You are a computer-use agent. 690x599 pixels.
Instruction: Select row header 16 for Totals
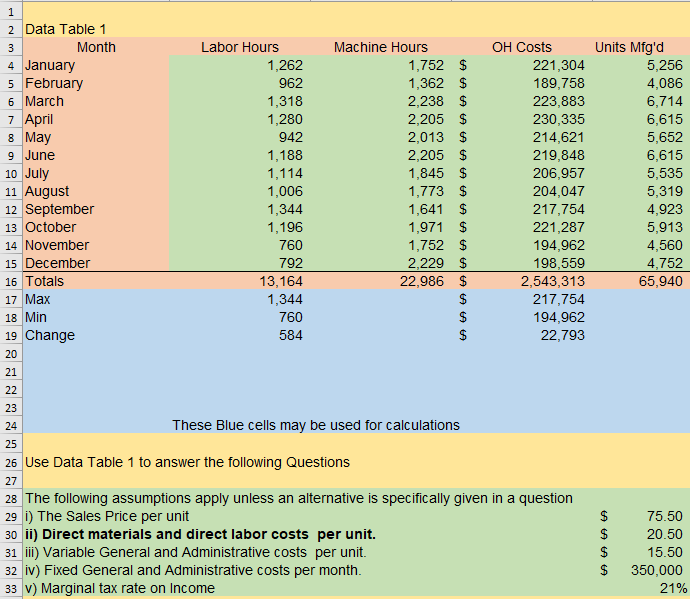coord(11,282)
